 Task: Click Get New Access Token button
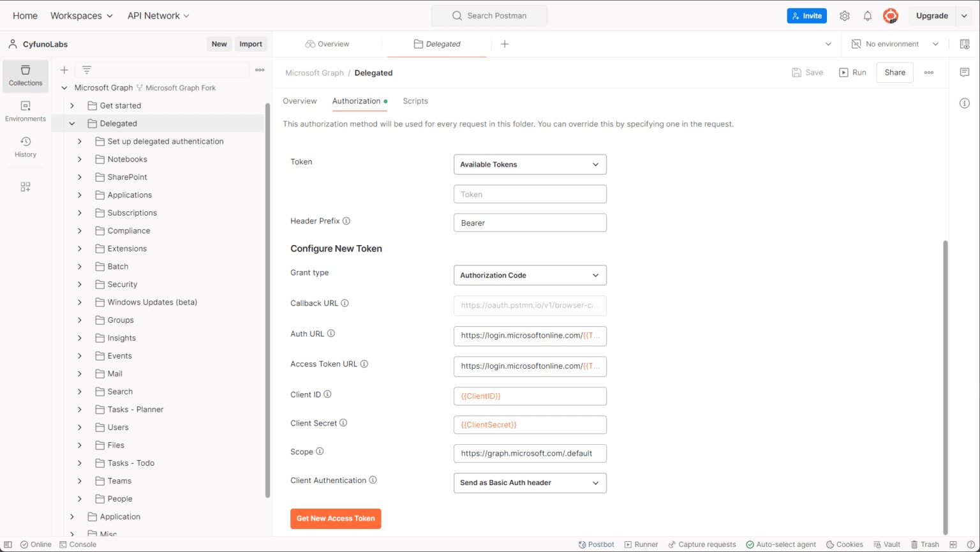tap(336, 519)
